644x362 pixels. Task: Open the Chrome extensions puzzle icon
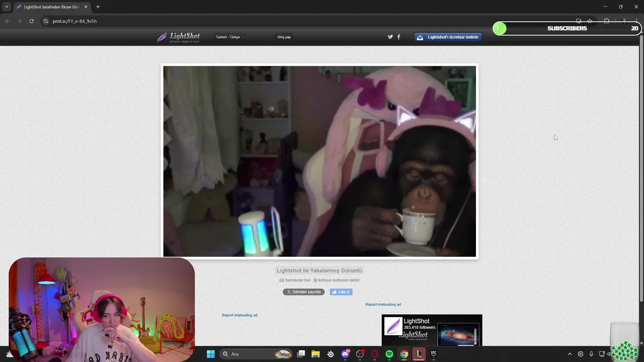(606, 21)
